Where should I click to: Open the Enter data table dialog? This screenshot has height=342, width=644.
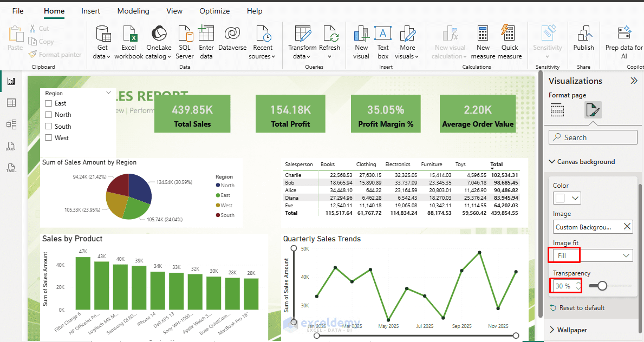tap(206, 42)
